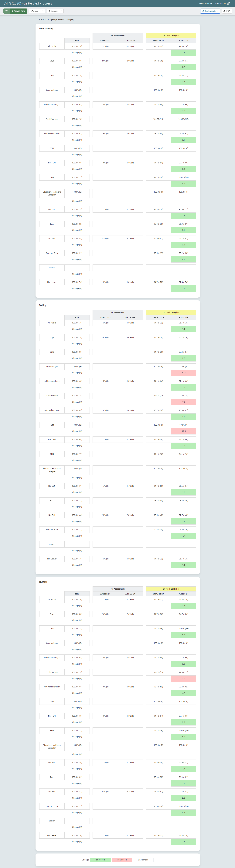Open the filters menu icon
The width and height of the screenshot is (235, 868).
point(6,11)
